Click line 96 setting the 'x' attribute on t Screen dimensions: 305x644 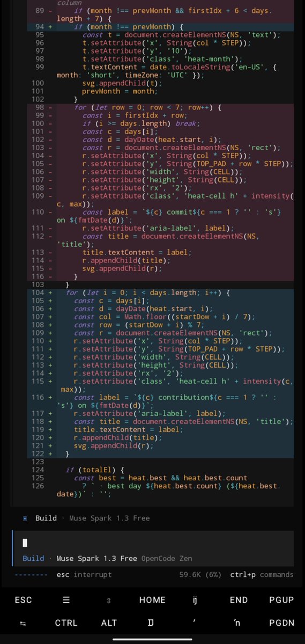point(160,43)
